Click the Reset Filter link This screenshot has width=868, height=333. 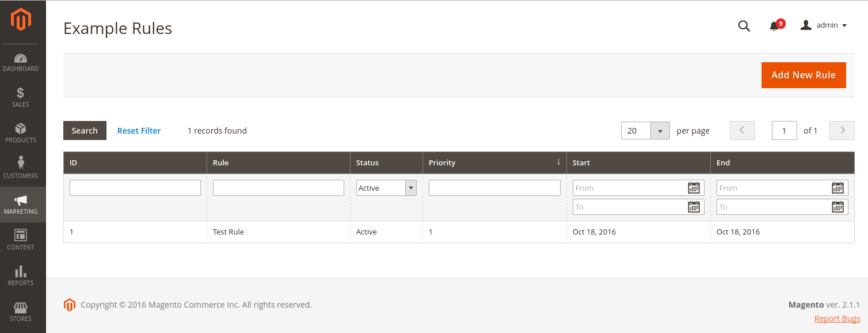(139, 130)
